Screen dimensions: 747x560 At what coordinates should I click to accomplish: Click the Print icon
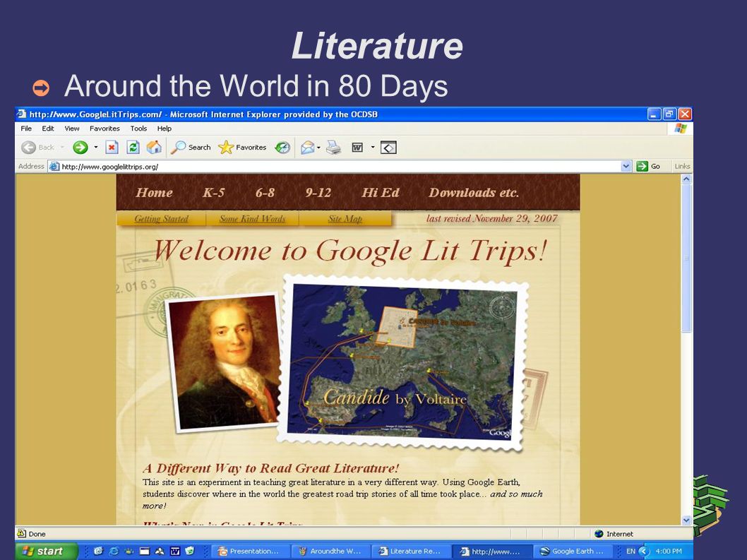333,148
